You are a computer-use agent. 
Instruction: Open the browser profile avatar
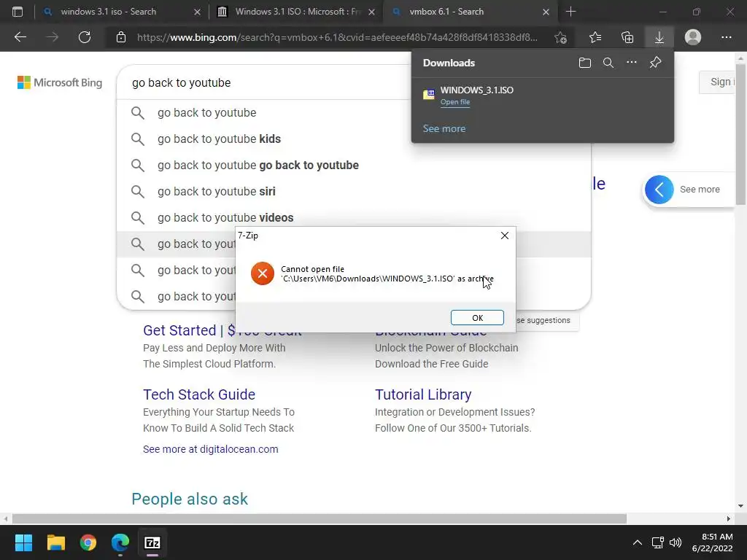pyautogui.click(x=693, y=37)
